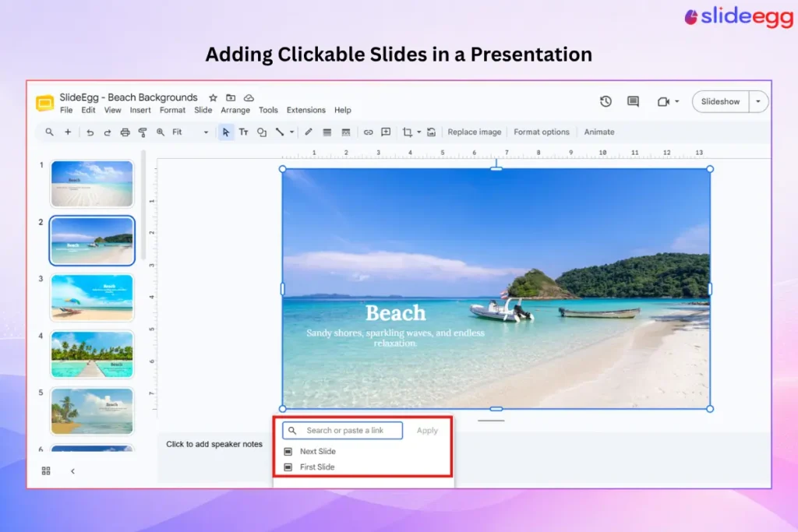Select the Text box tool

pyautogui.click(x=244, y=132)
